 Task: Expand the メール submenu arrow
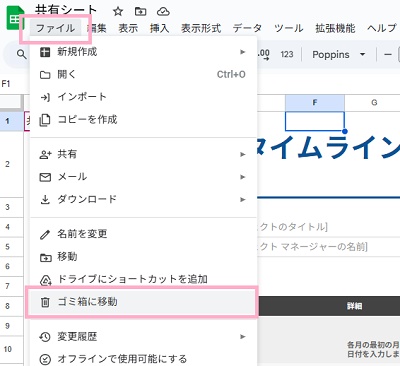[x=243, y=177]
